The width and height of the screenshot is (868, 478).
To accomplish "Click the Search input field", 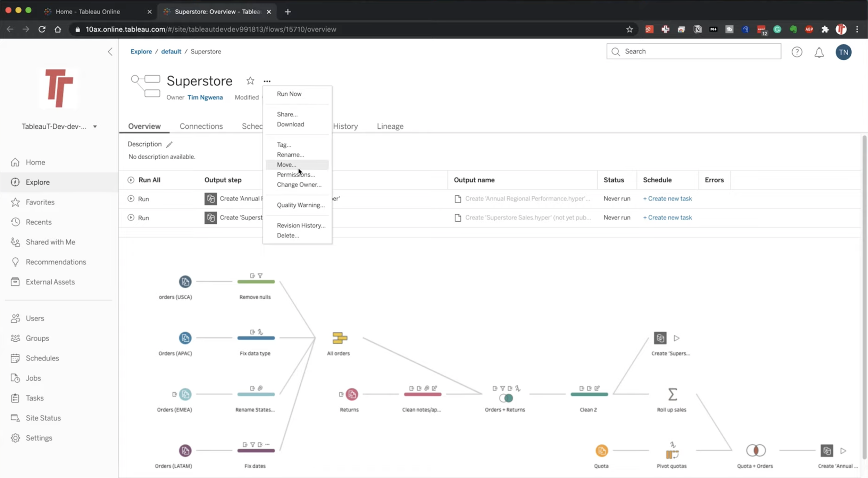I will [x=694, y=51].
